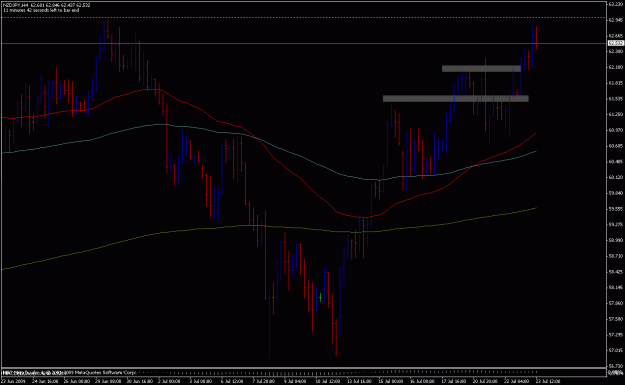Click the '22 Jun 2009' date label
This screenshot has width=625, height=385.
click(12, 381)
